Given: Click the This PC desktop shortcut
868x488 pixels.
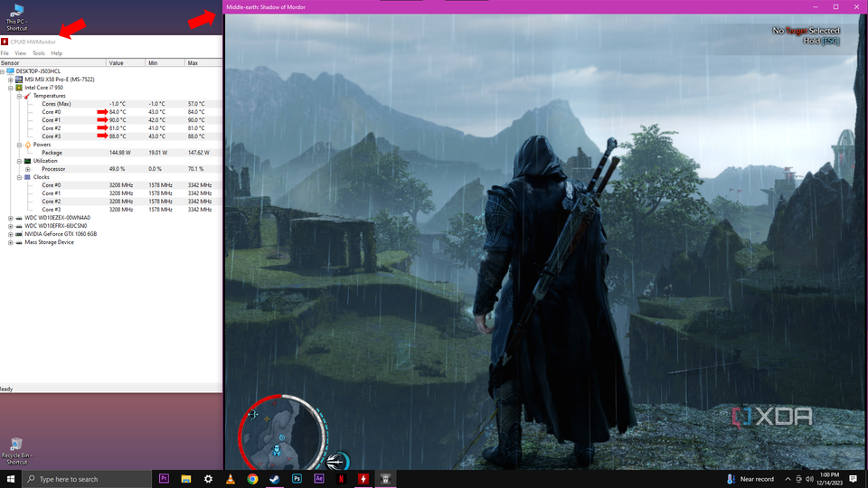Looking at the screenshot, I should 16,17.
